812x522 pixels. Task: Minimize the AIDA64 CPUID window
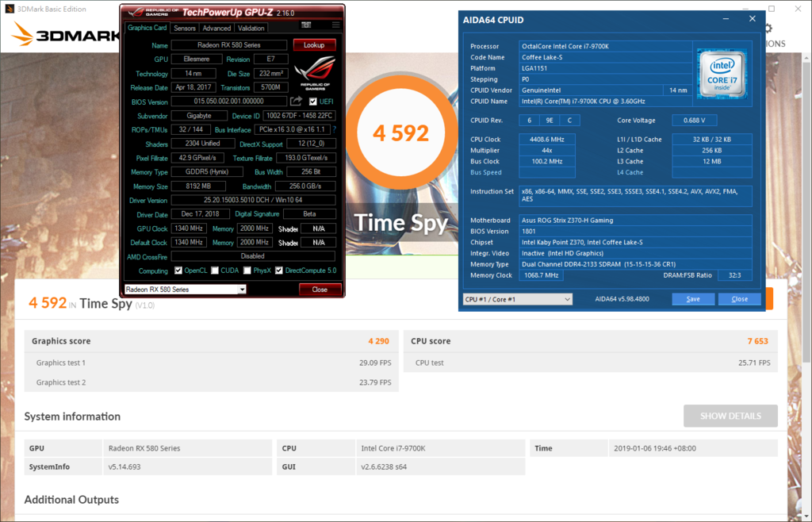[x=726, y=19]
